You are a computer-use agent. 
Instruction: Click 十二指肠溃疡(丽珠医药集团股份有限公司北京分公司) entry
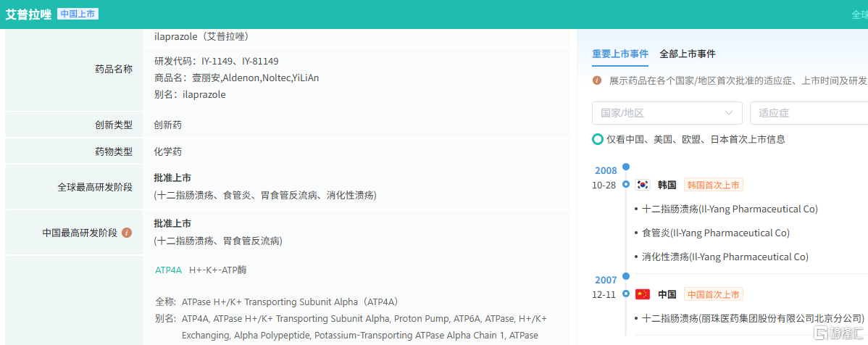pyautogui.click(x=753, y=318)
